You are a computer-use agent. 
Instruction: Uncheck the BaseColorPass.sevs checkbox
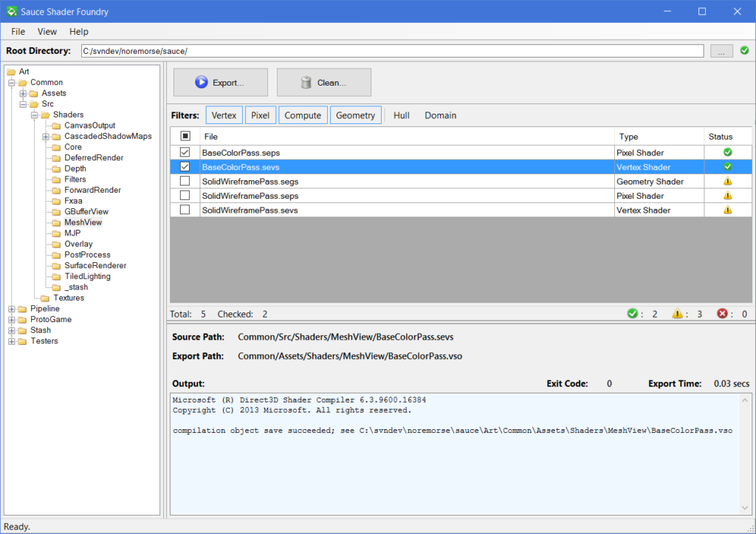tap(185, 166)
